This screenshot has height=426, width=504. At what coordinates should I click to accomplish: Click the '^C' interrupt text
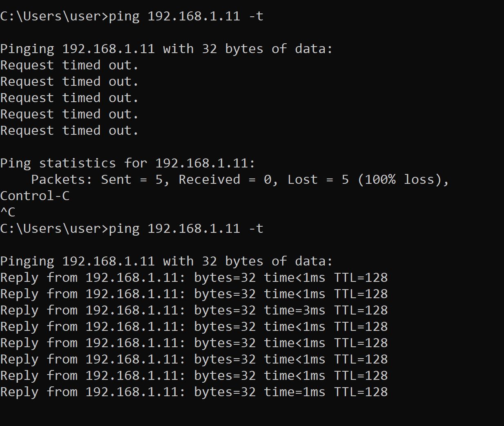8,212
